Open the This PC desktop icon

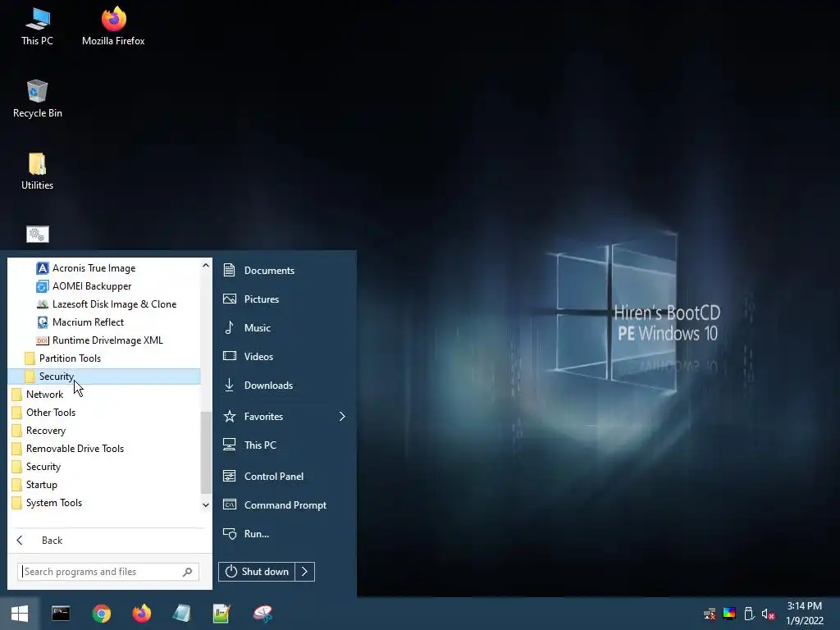(x=38, y=27)
